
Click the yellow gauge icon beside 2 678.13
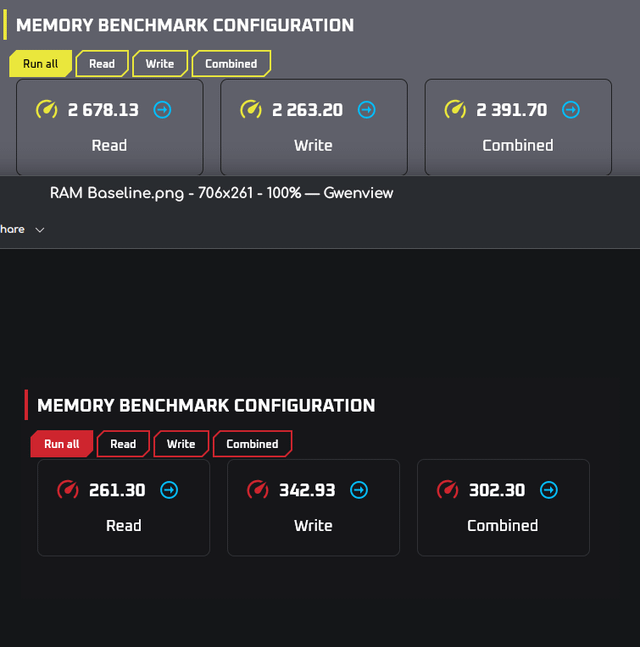47,109
